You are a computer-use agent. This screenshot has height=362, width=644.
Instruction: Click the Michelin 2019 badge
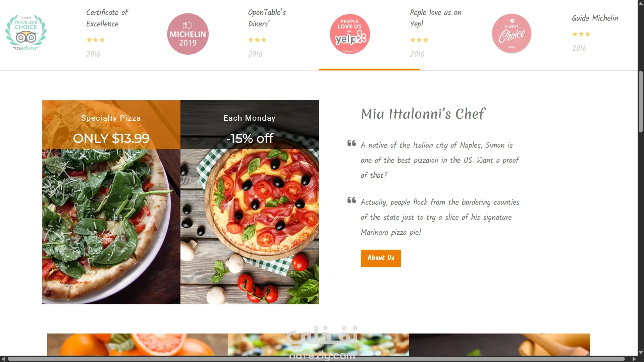pos(188,34)
